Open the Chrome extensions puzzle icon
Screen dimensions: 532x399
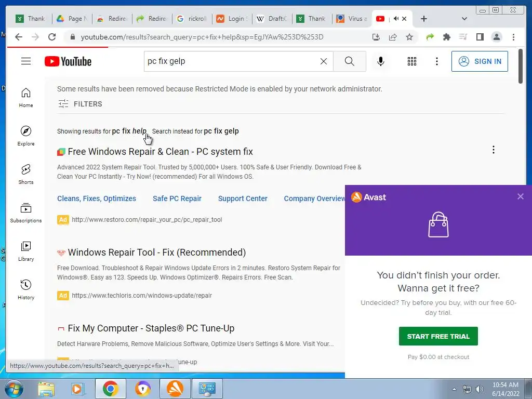pos(446,37)
